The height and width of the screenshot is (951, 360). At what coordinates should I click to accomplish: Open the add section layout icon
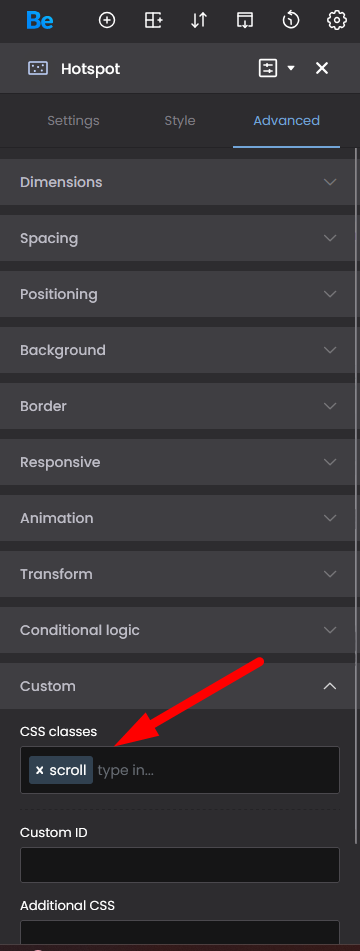coord(153,21)
